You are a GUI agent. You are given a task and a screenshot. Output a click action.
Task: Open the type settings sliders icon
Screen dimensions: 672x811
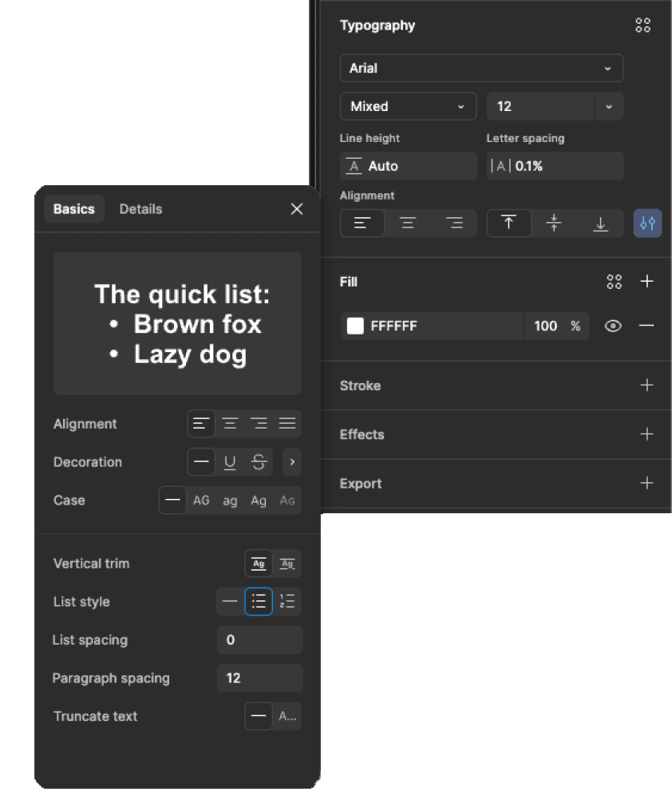coord(647,224)
